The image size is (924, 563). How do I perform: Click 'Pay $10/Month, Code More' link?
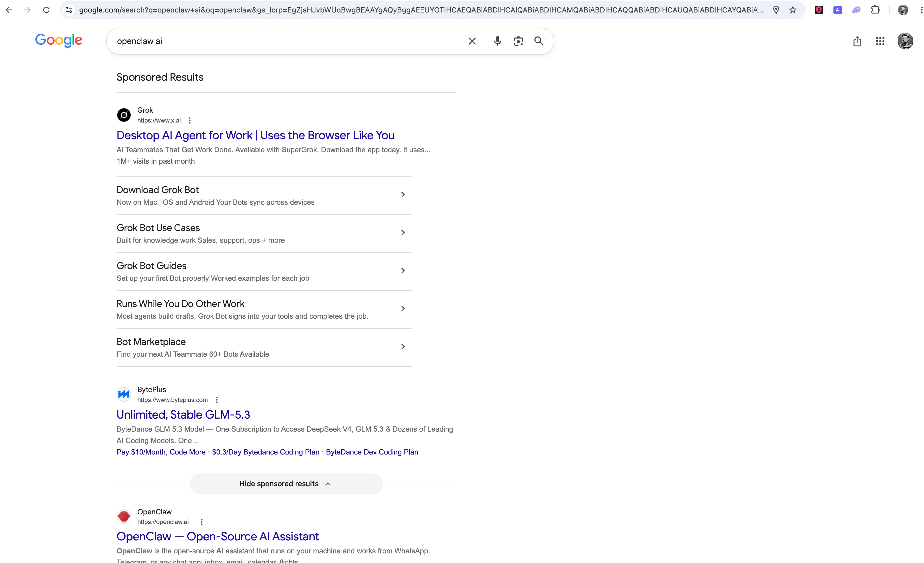(161, 452)
